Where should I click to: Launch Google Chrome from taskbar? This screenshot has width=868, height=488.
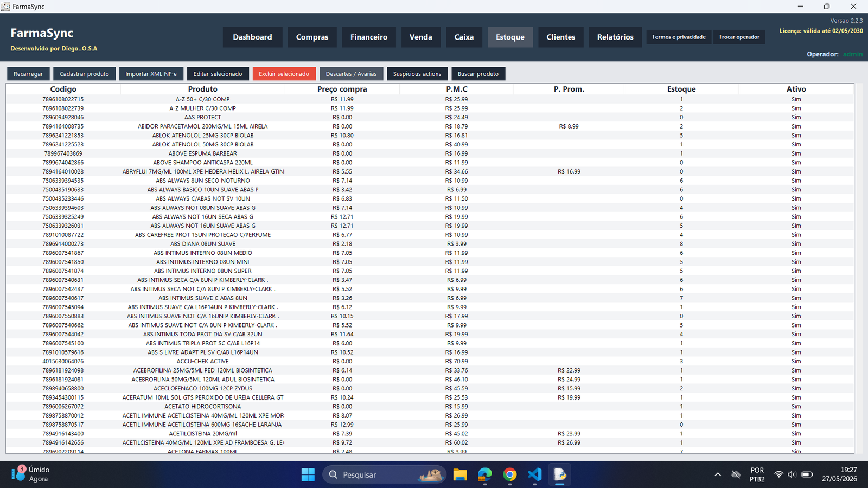coord(510,474)
